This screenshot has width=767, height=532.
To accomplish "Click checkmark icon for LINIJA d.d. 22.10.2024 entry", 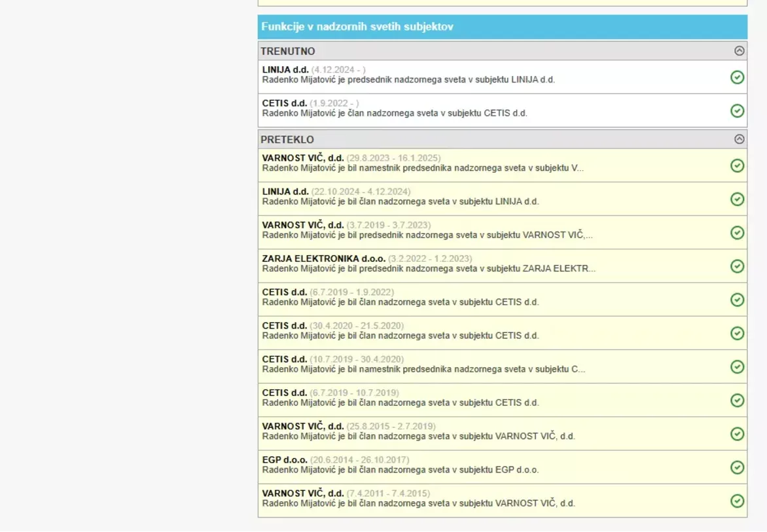I will coord(737,199).
